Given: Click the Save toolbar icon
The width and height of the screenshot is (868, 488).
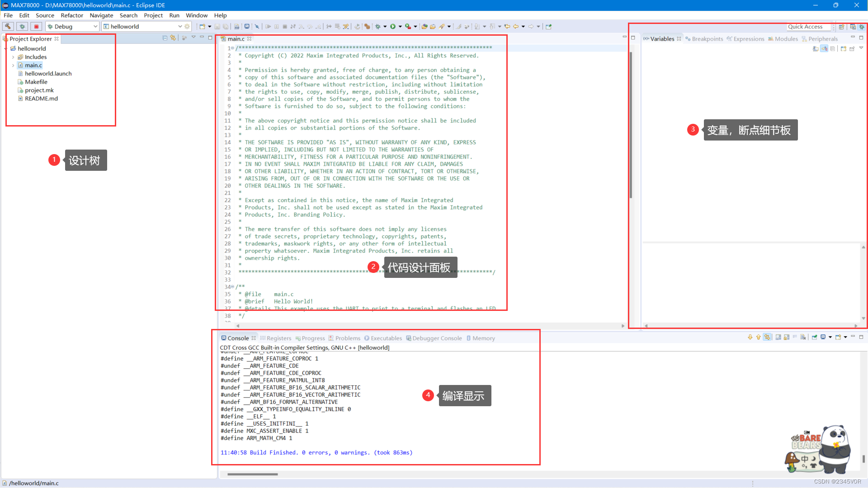Looking at the screenshot, I should coord(217,27).
